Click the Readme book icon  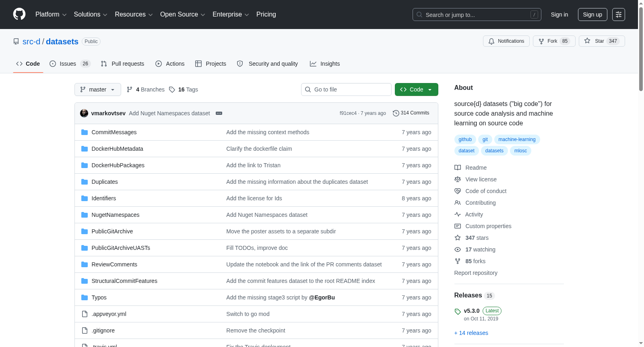click(x=458, y=168)
